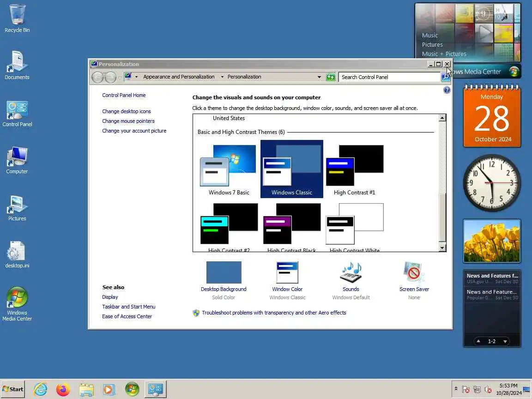The width and height of the screenshot is (532, 399).
Task: Open the Computer desktop shortcut
Action: point(17,160)
